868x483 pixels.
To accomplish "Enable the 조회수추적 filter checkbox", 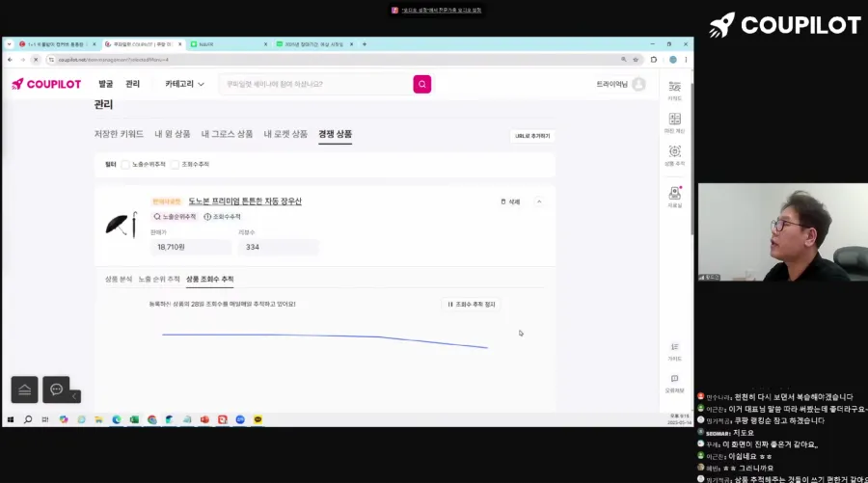I will click(x=175, y=164).
